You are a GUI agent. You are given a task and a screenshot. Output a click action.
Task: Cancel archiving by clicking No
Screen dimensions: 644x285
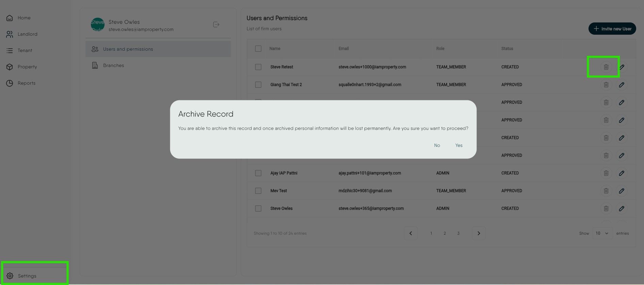point(437,146)
